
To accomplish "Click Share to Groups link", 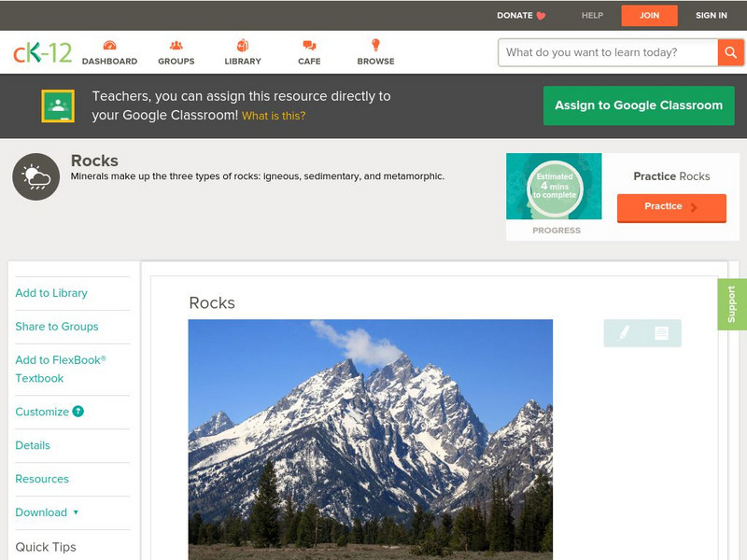I will point(57,327).
